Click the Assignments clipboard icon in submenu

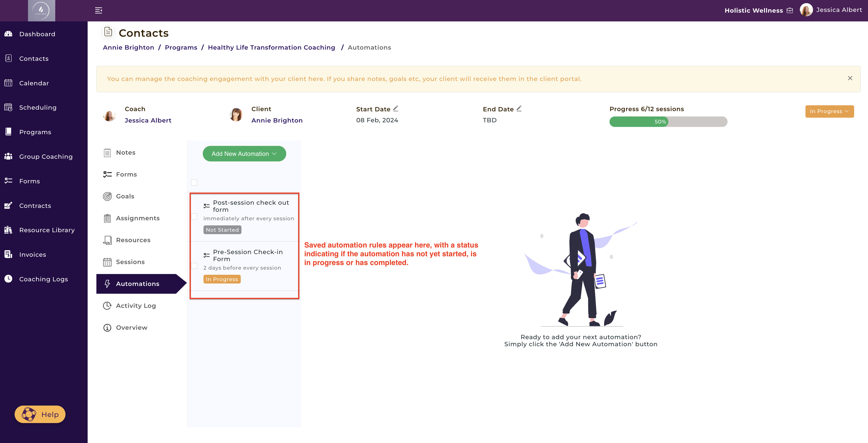107,218
